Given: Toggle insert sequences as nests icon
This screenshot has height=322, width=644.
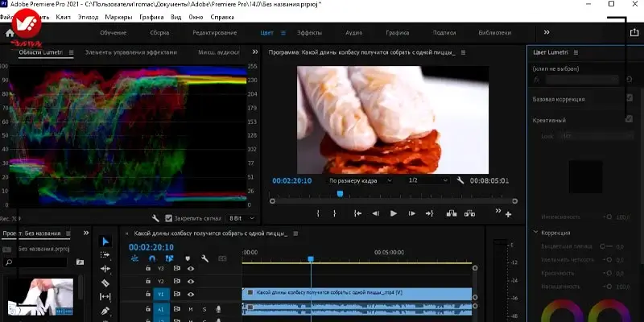Looking at the screenshot, I should click(134, 258).
